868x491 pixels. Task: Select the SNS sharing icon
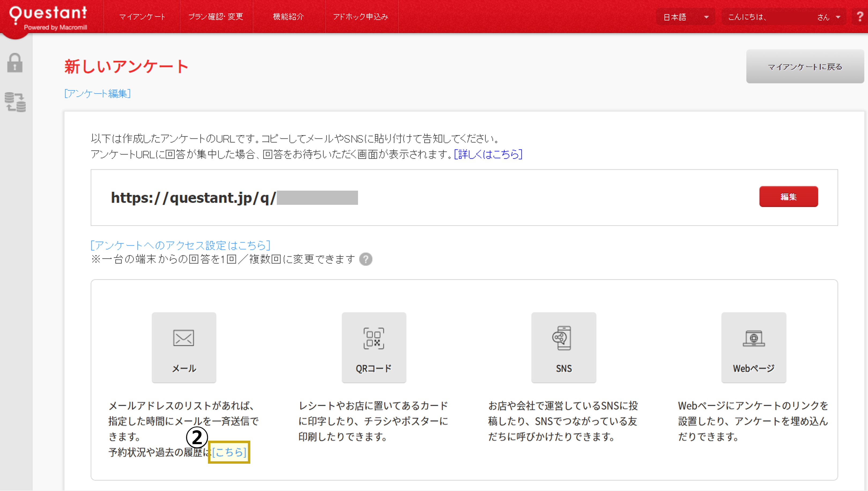point(564,348)
